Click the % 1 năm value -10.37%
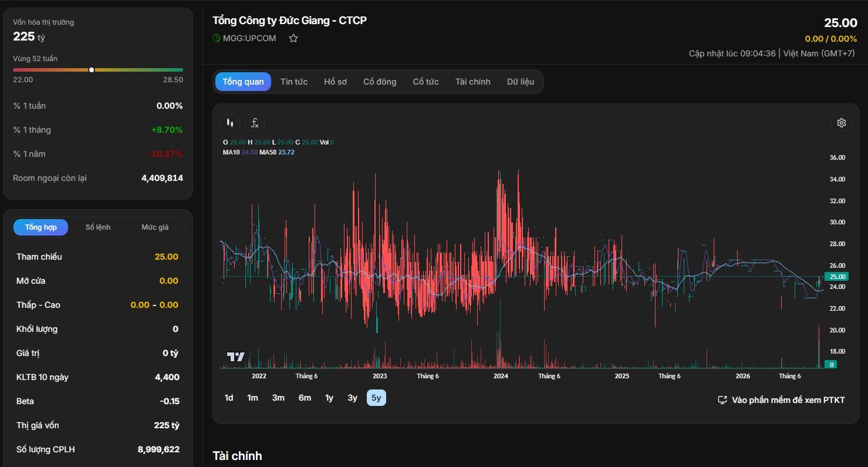This screenshot has height=467, width=868. pyautogui.click(x=165, y=154)
